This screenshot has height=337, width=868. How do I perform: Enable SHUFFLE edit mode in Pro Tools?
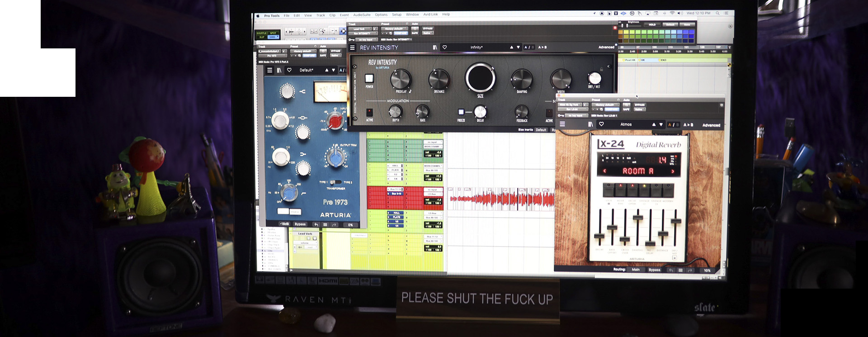click(261, 33)
